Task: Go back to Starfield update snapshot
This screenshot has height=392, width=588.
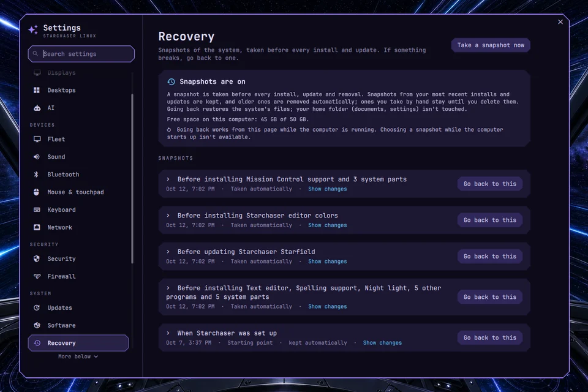Action: [x=490, y=256]
